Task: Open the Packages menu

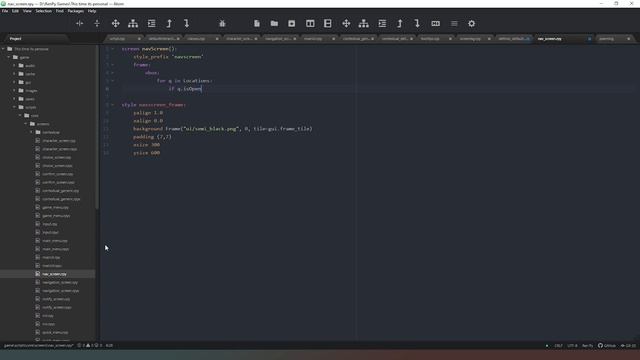Action: tap(76, 11)
